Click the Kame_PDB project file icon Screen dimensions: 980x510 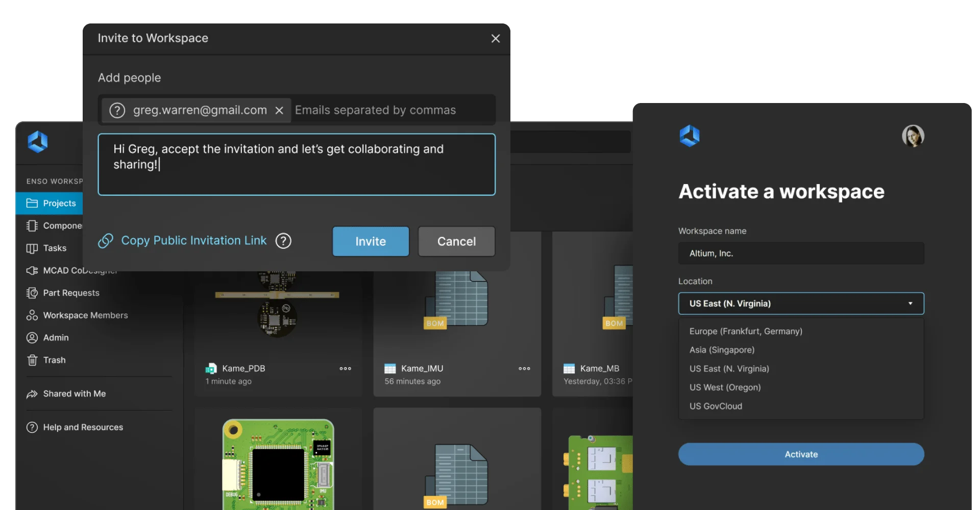(211, 368)
